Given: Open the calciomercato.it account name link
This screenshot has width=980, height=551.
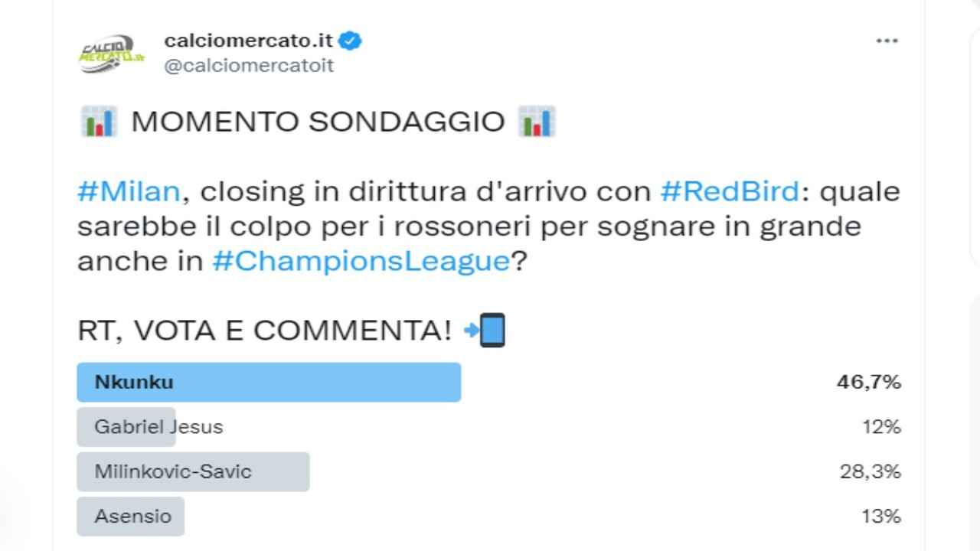Looking at the screenshot, I should 248,41.
